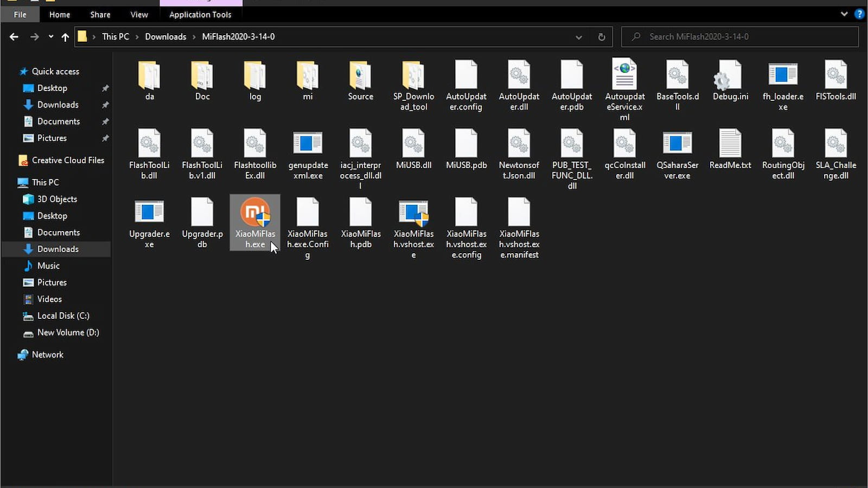The width and height of the screenshot is (868, 488).
Task: Select the AutoupdateService.xml file
Action: point(624,76)
